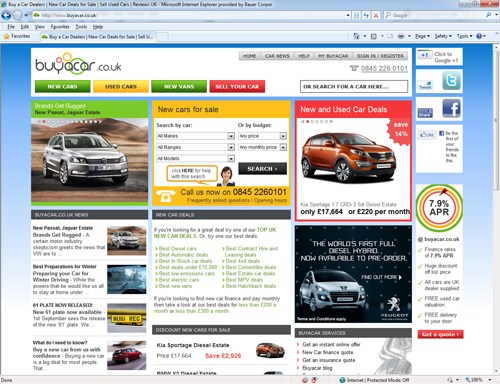Click the search for a car field
This screenshot has width=500, height=384.
coord(354,87)
